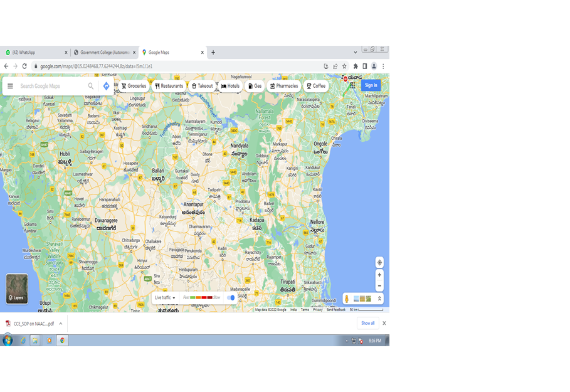The image size is (570, 392).
Task: Click the Show Your Location target icon
Action: pyautogui.click(x=379, y=262)
